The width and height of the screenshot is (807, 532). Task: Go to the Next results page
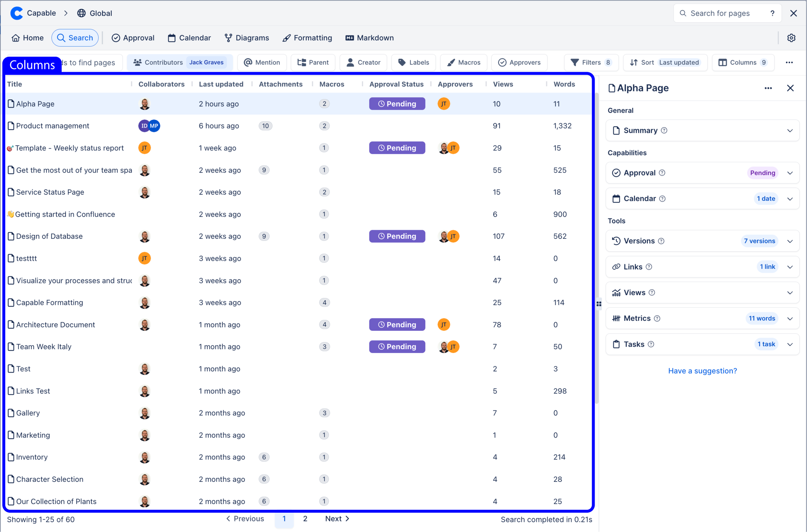click(337, 518)
